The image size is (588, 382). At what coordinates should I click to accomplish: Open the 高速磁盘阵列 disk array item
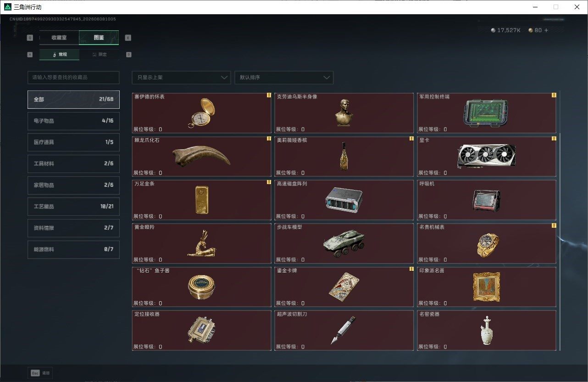(344, 200)
